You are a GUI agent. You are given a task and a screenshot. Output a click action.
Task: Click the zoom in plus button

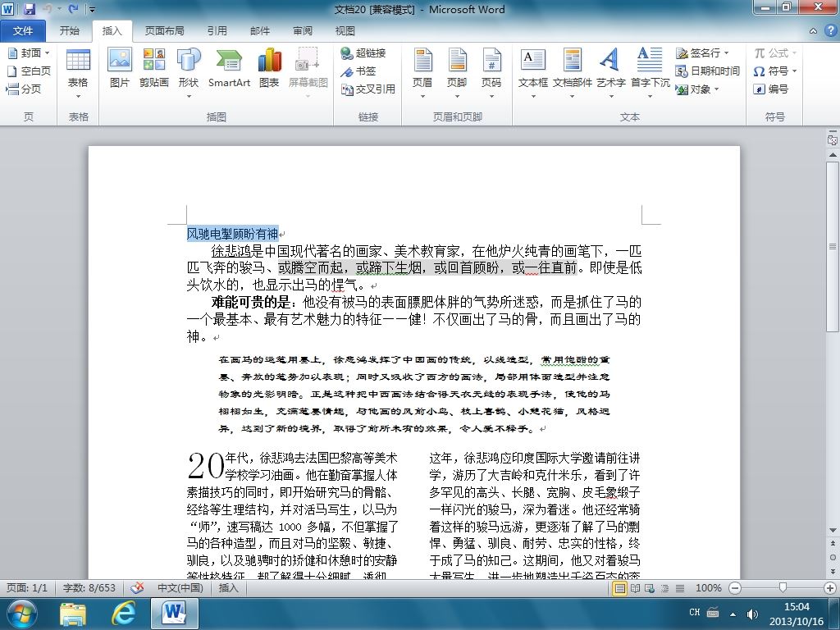click(x=830, y=588)
